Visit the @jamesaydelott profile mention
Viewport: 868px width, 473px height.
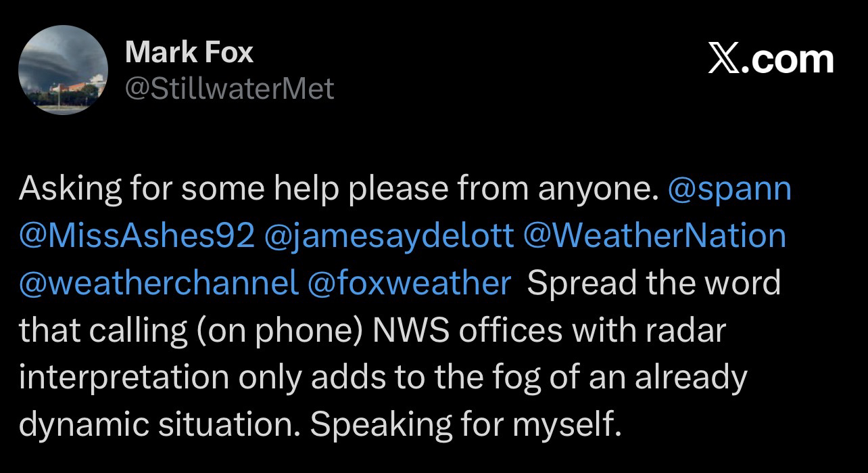389,236
